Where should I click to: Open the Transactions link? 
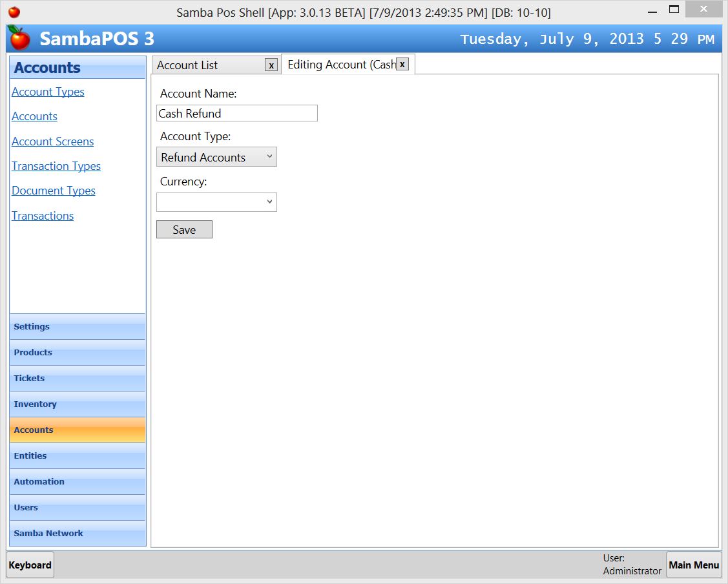click(43, 216)
